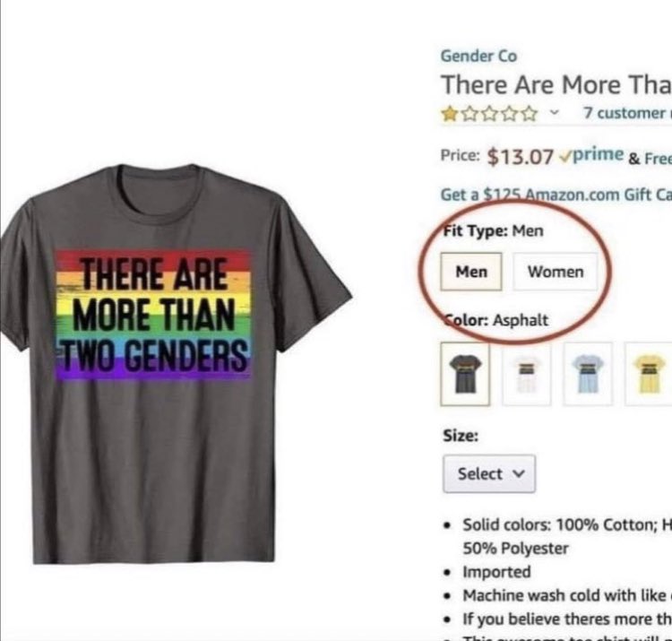Click the $13.07 price text
Image resolution: width=672 pixels, height=641 pixels.
click(521, 156)
